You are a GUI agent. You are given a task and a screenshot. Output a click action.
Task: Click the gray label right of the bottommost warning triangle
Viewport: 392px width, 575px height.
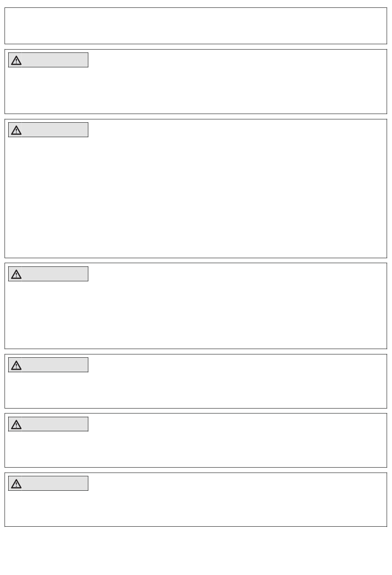pyautogui.click(x=55, y=483)
